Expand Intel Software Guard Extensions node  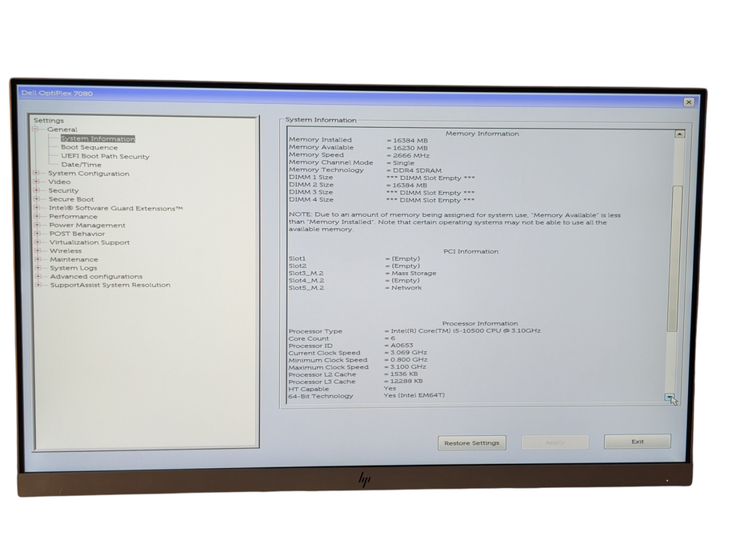coord(37,208)
